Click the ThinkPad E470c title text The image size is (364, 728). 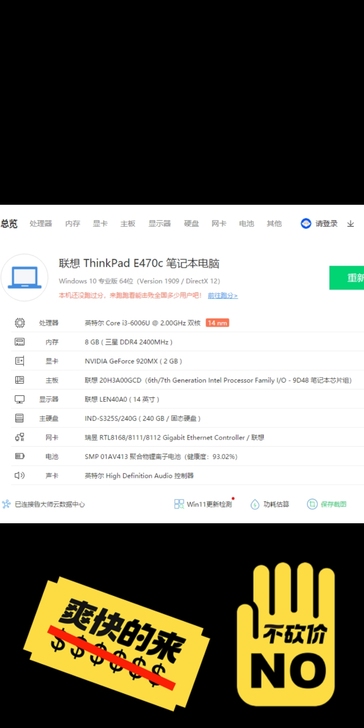(x=139, y=264)
